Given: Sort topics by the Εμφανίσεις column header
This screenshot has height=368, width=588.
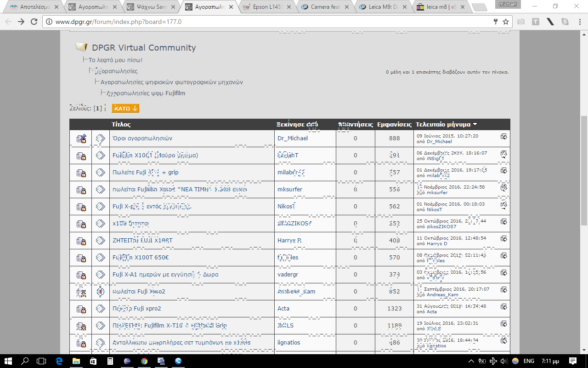Looking at the screenshot, I should point(394,125).
